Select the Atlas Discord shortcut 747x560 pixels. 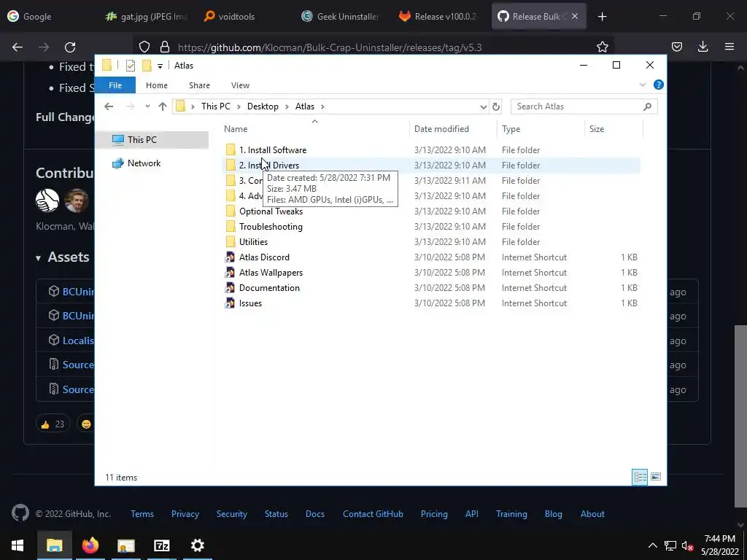tap(264, 257)
